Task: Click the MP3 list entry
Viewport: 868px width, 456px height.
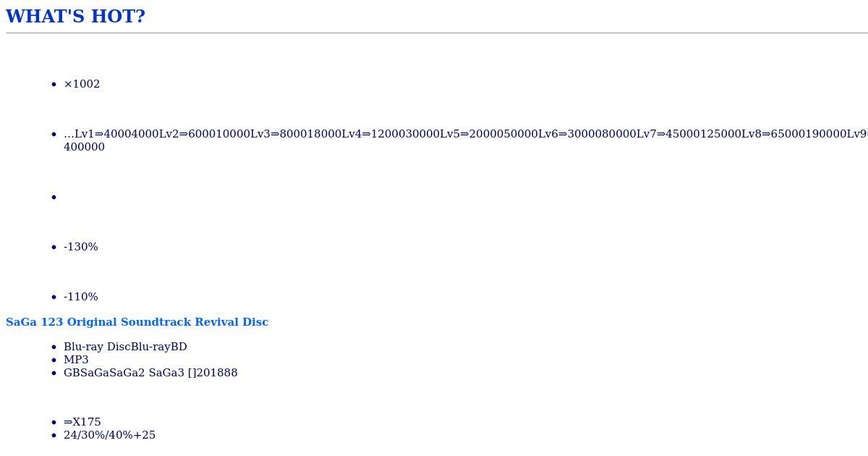Action: click(76, 360)
